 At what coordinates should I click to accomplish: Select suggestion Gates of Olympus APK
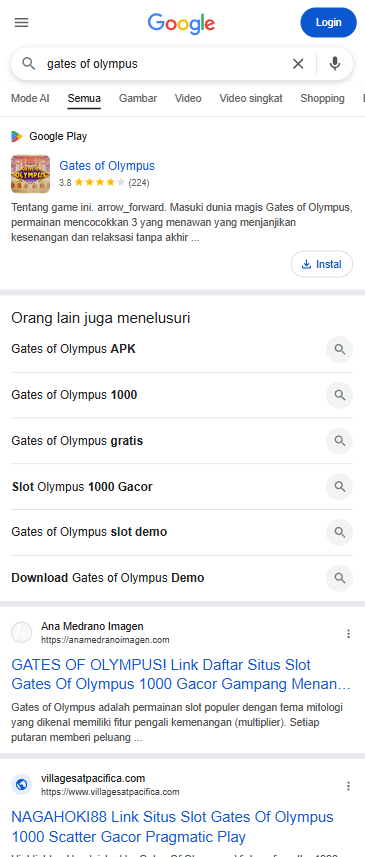73,349
